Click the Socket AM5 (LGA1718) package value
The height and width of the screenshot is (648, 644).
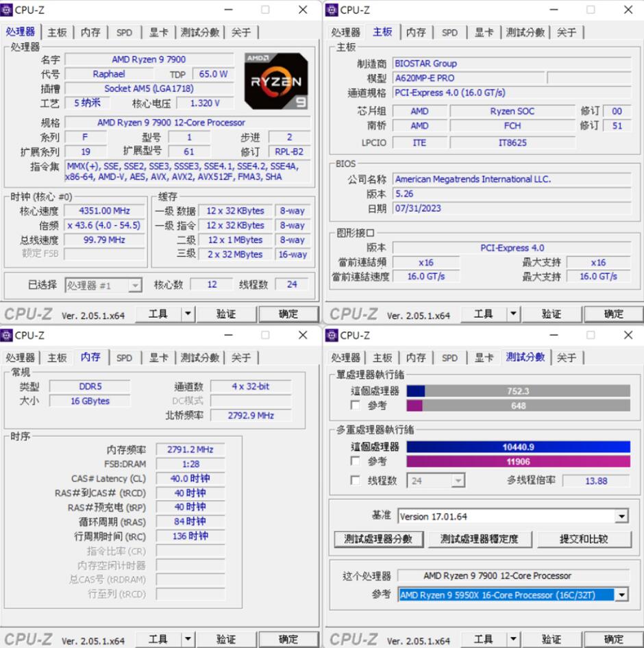[x=149, y=88]
